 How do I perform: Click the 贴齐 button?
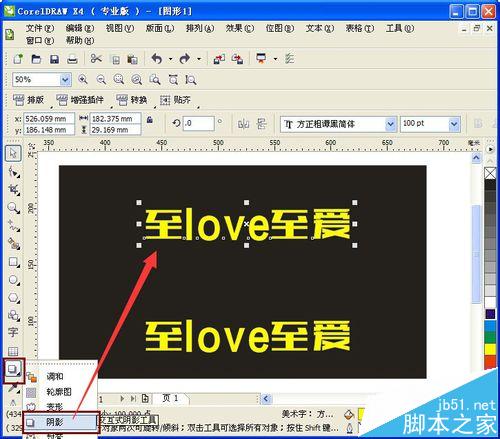click(x=175, y=100)
